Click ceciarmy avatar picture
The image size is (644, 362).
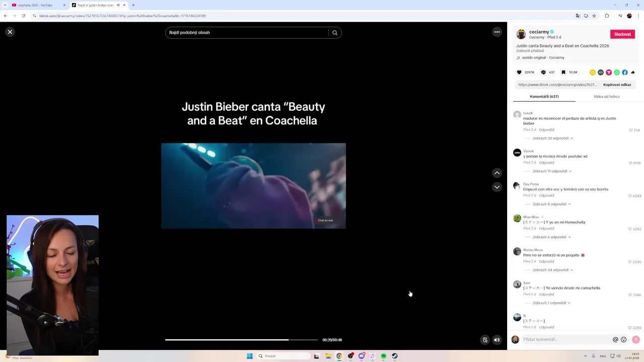pyautogui.click(x=521, y=34)
